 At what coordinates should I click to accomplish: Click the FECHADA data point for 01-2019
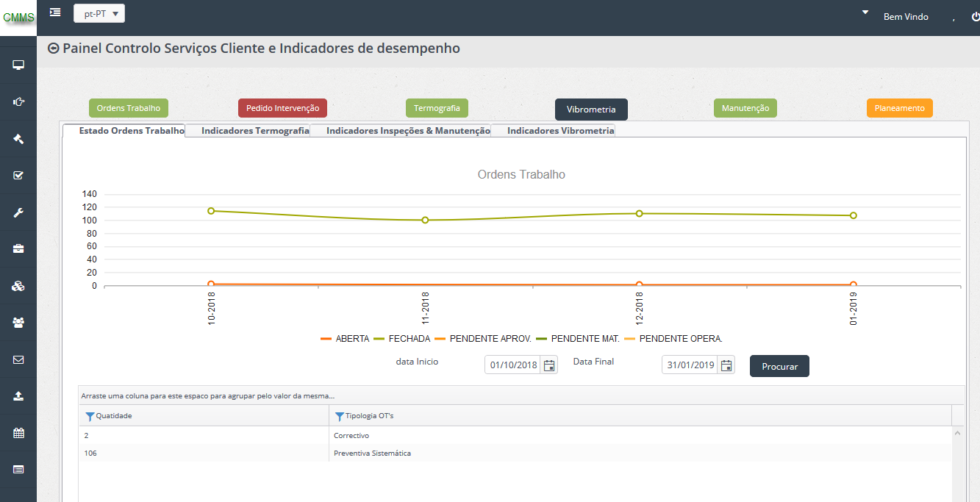[x=854, y=215]
